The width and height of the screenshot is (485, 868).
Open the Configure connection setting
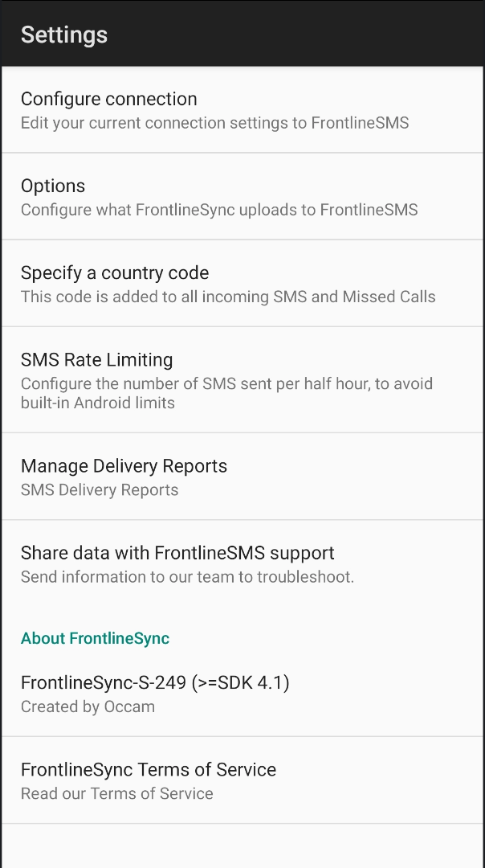pos(109,99)
